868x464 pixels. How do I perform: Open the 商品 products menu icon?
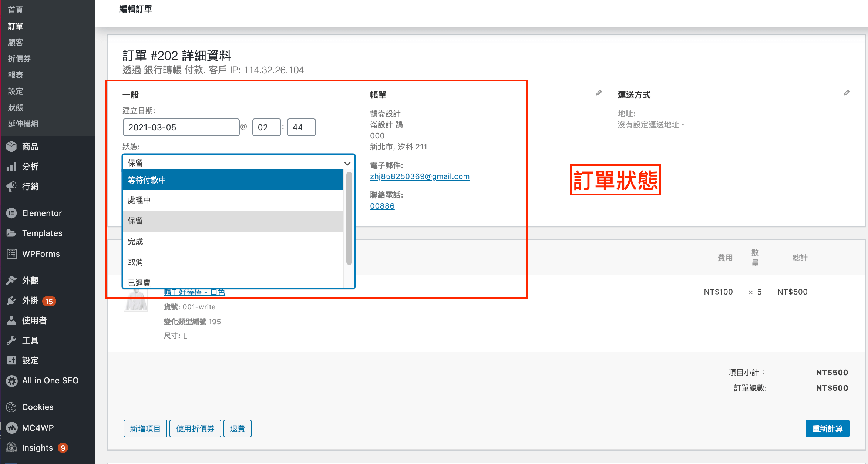[11, 147]
